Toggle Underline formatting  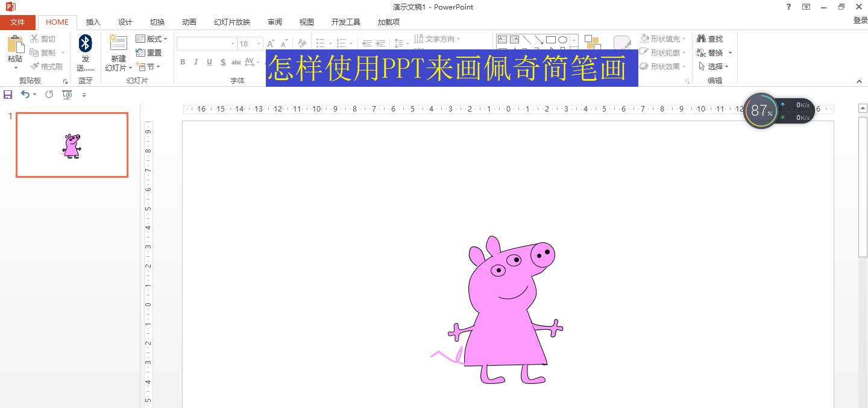pyautogui.click(x=210, y=62)
